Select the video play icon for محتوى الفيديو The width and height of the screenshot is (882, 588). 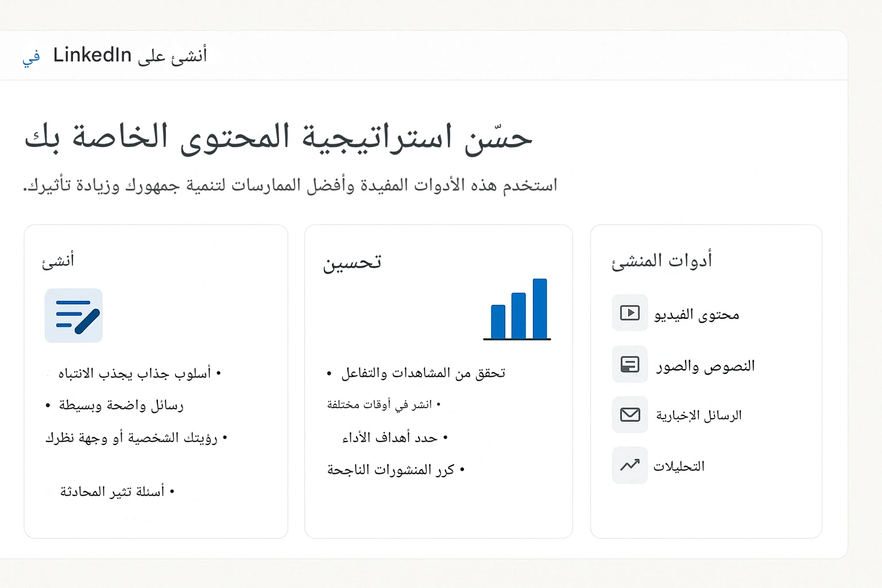pyautogui.click(x=630, y=313)
